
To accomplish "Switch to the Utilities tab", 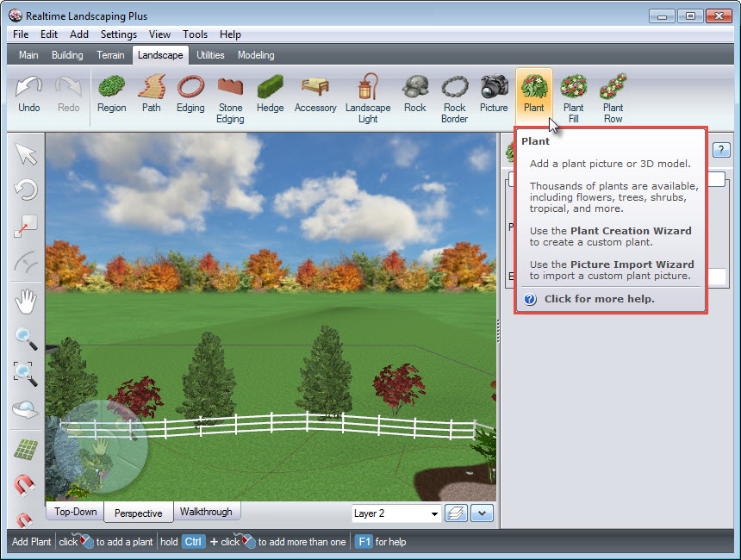I will [x=210, y=55].
